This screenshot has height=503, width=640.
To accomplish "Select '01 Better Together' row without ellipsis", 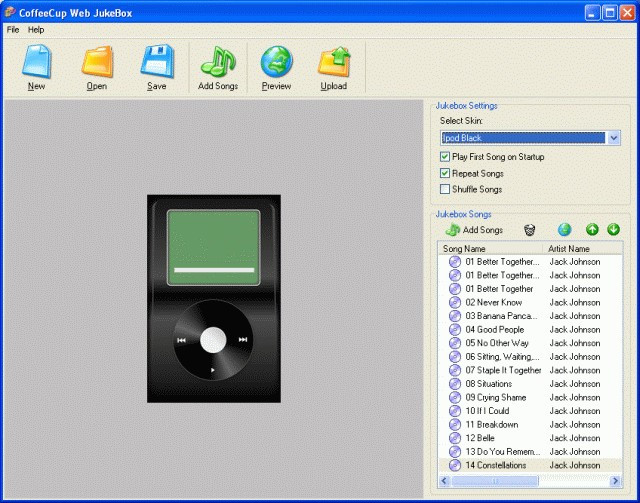I will pos(531,289).
